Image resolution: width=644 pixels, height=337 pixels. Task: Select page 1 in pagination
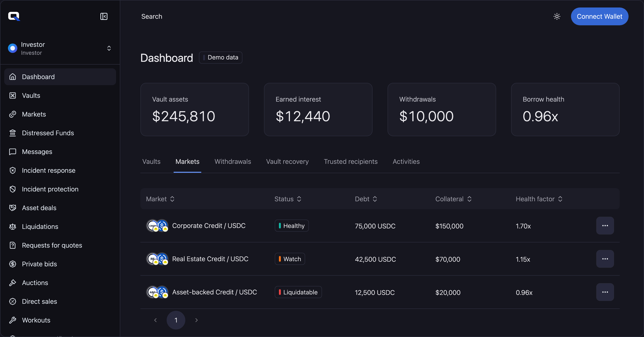point(176,320)
